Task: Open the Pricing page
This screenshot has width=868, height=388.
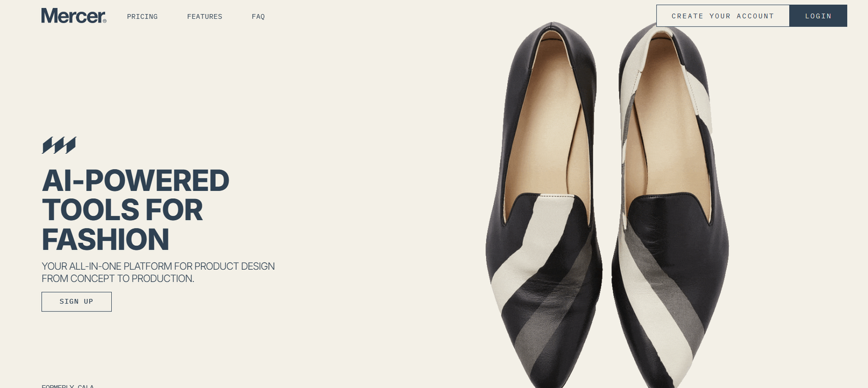Action: pos(142,17)
